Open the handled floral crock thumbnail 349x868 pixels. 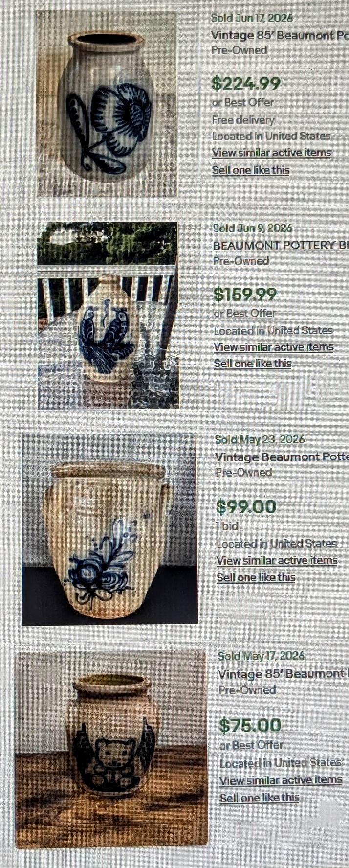click(x=109, y=529)
